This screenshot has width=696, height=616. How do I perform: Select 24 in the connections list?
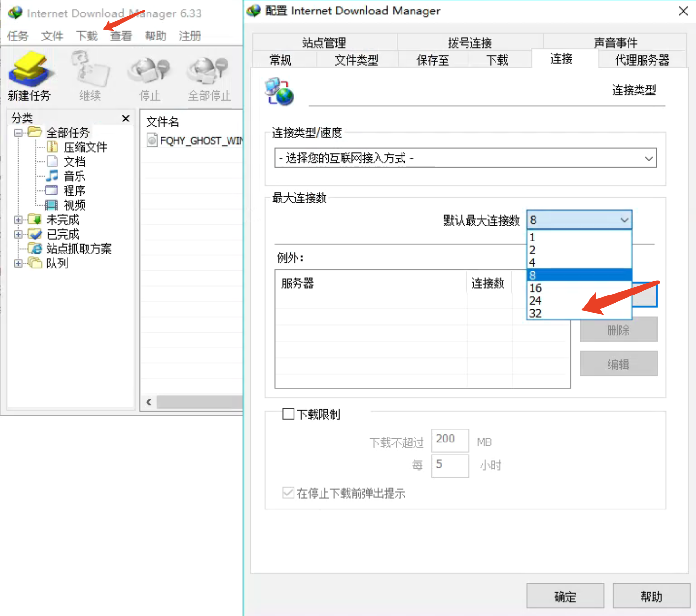click(x=579, y=300)
